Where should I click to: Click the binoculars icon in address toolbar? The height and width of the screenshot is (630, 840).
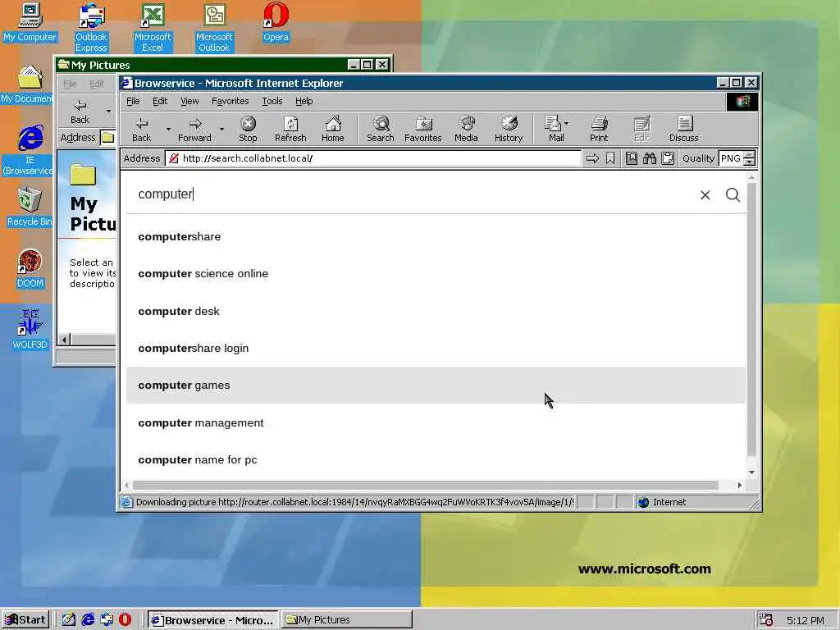(x=650, y=158)
